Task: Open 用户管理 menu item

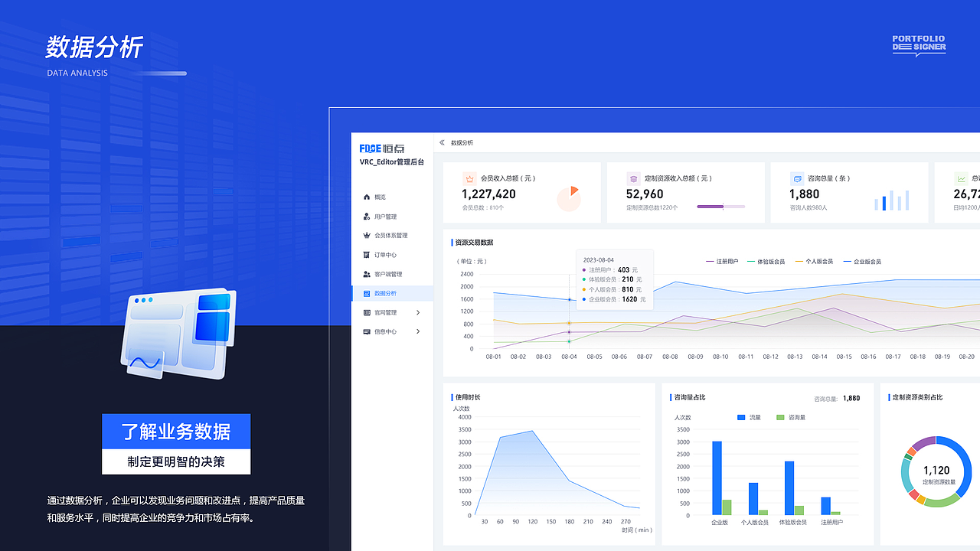Action: 392,217
